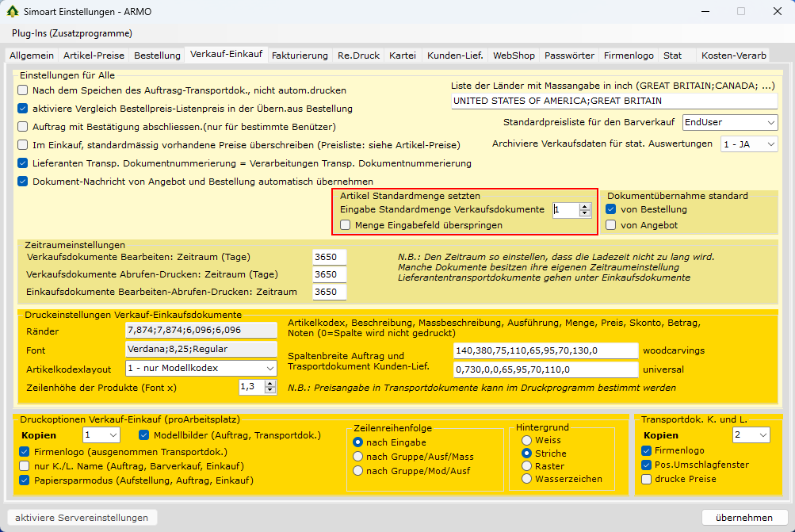Switch to the Kunden-Lief. tab
The image size is (795, 532).
point(455,55)
